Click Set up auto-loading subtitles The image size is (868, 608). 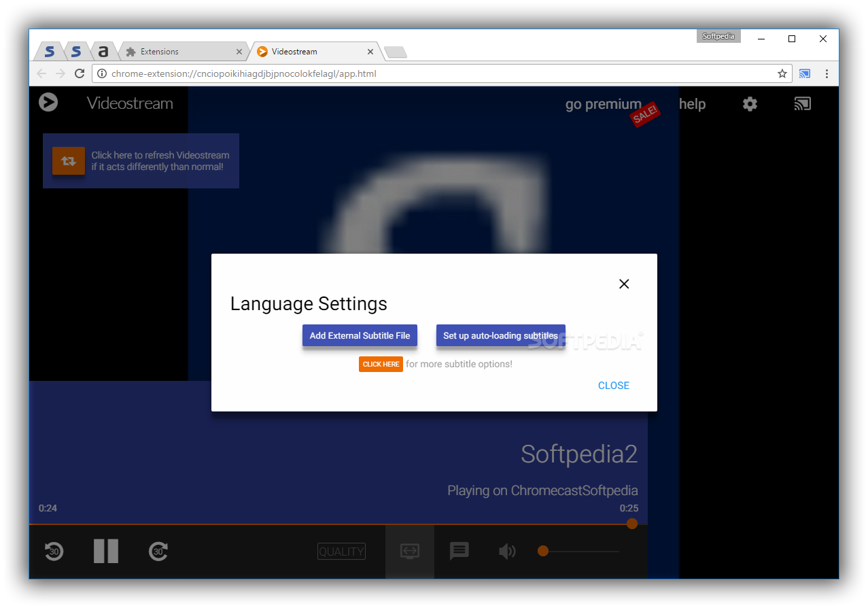tap(500, 335)
